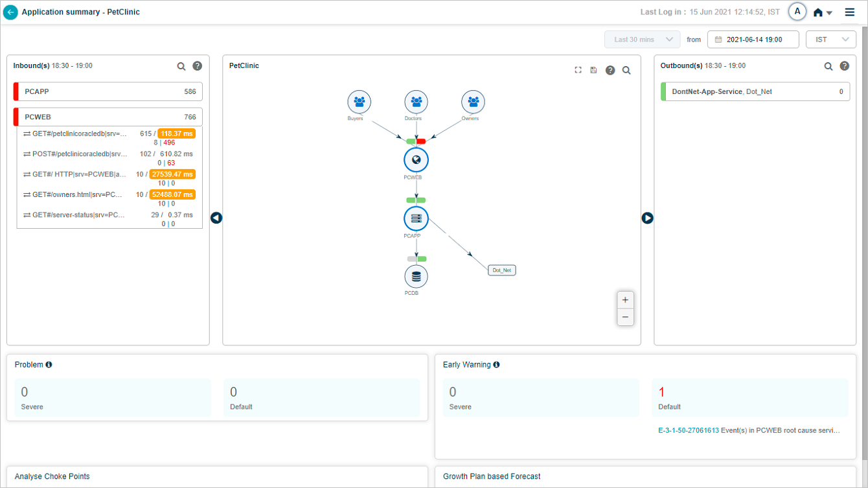
Task: Search in the Inbound(s) panel
Action: pos(181,66)
